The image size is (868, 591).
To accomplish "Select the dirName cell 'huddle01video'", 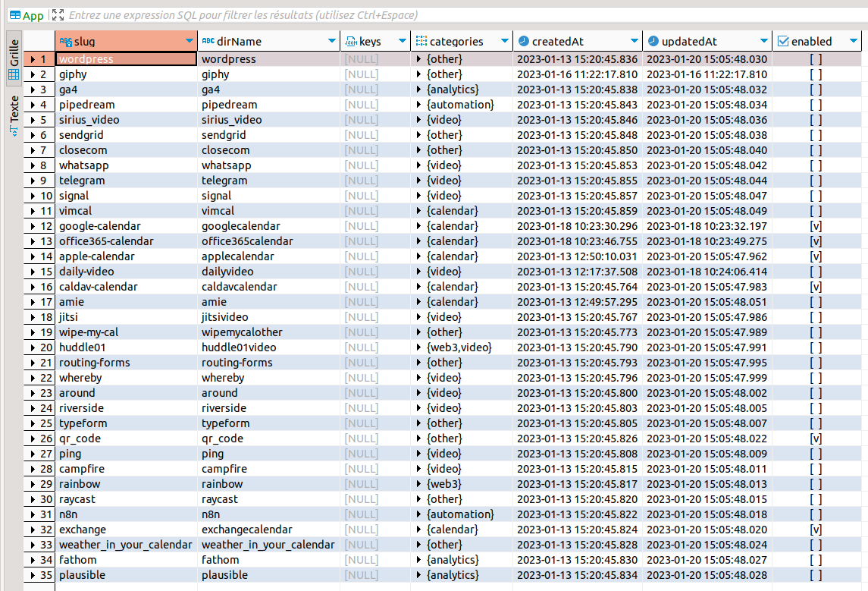I will [268, 347].
